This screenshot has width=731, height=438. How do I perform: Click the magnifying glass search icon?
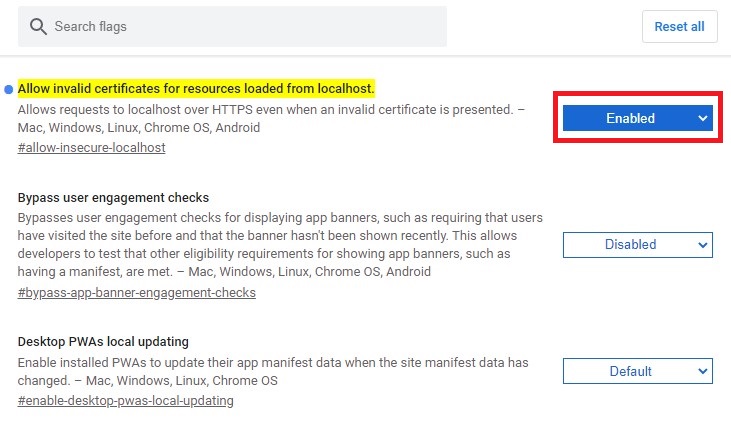coord(39,26)
